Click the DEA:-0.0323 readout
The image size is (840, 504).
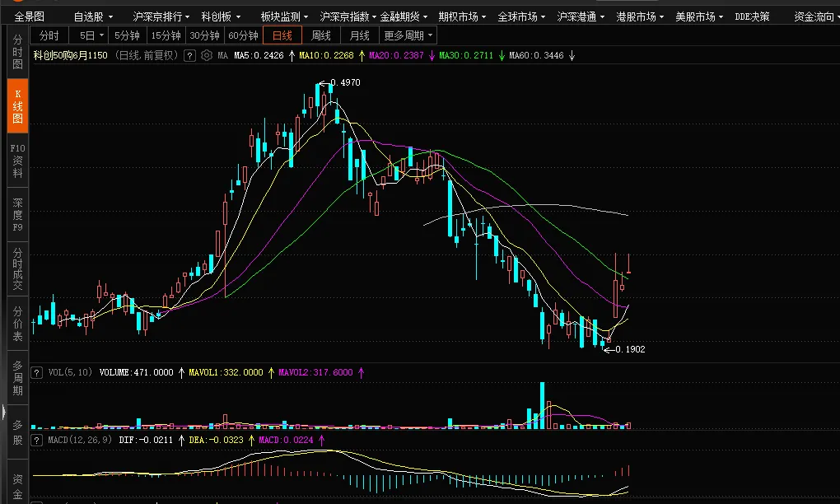(x=216, y=440)
